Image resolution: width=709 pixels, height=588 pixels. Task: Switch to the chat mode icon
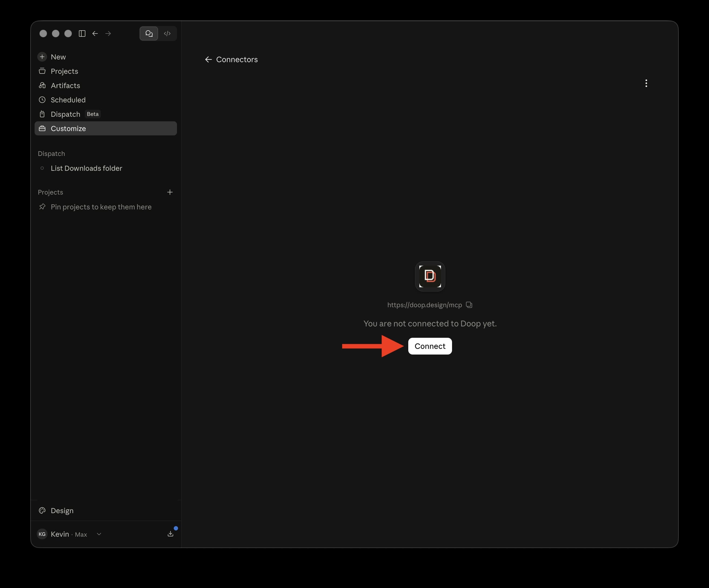149,34
